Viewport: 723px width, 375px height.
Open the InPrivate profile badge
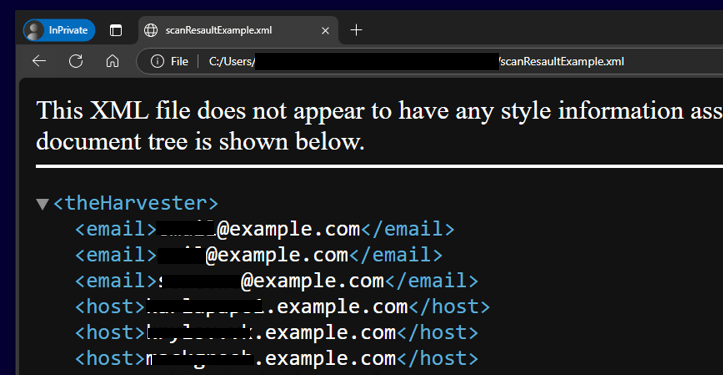59,30
